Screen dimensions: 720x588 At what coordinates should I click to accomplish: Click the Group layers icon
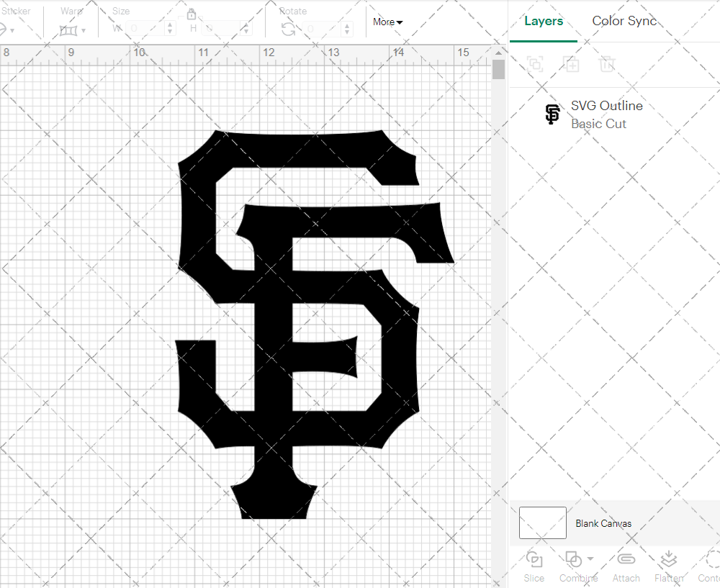[535, 64]
